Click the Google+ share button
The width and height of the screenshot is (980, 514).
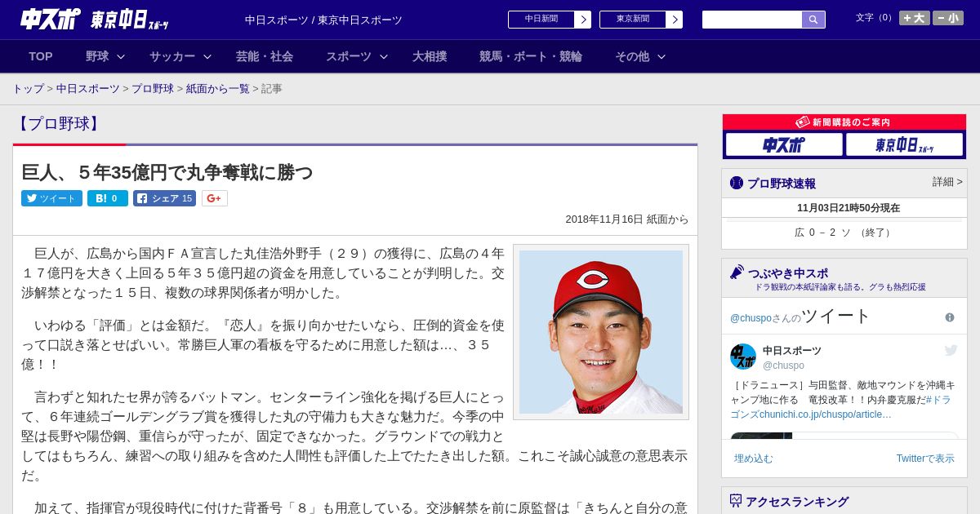click(x=215, y=198)
